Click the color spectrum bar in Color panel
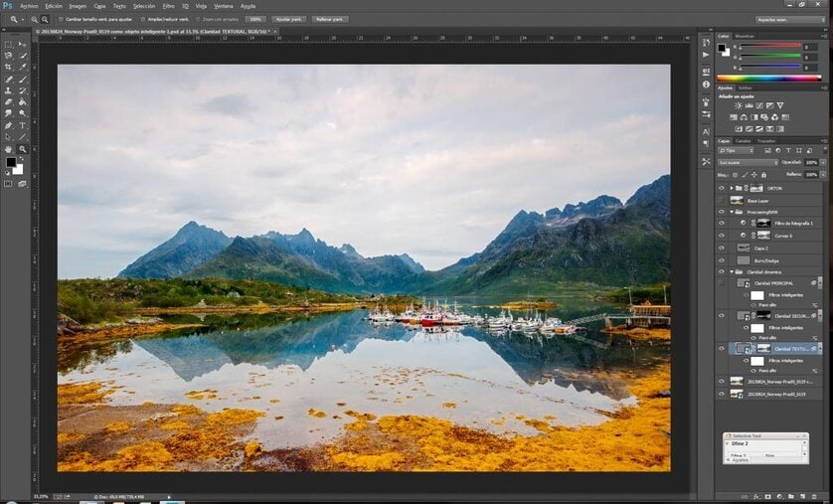This screenshot has height=504, width=833. tap(767, 78)
